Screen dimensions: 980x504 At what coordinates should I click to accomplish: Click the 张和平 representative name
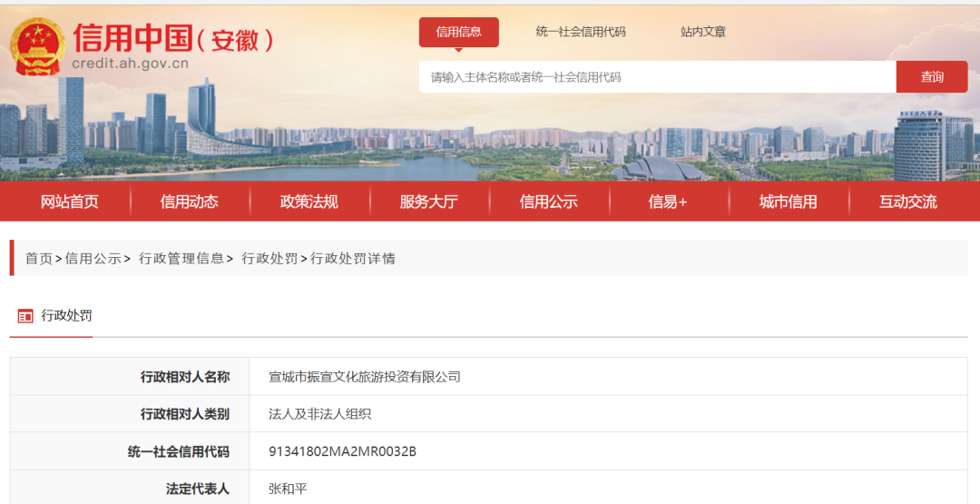click(x=289, y=489)
